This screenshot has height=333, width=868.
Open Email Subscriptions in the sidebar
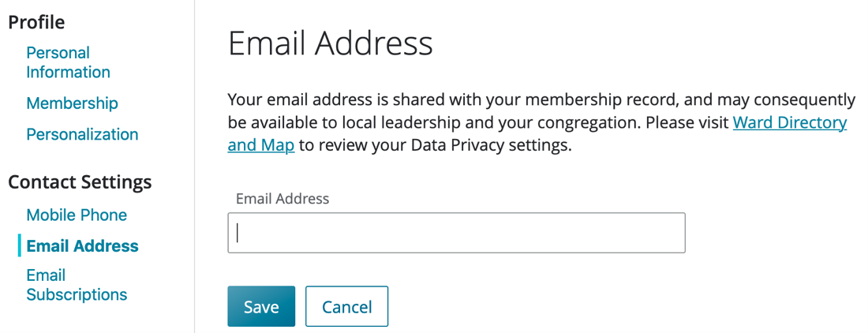coord(76,285)
